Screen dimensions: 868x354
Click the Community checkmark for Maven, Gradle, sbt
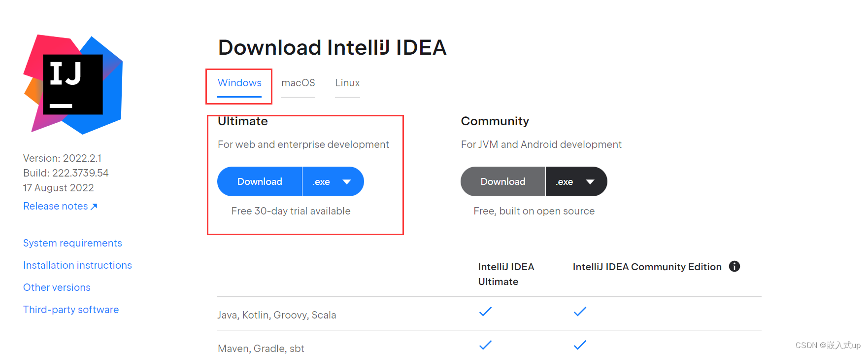point(580,345)
